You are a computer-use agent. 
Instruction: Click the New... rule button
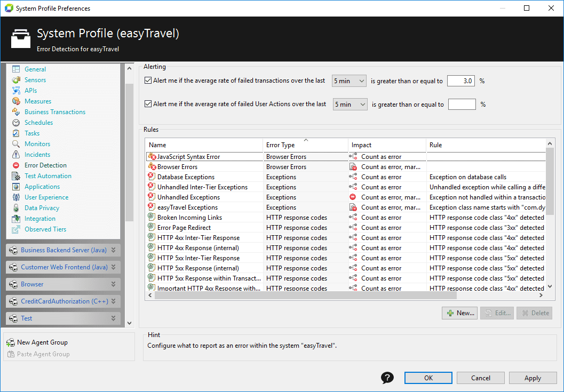click(x=460, y=313)
